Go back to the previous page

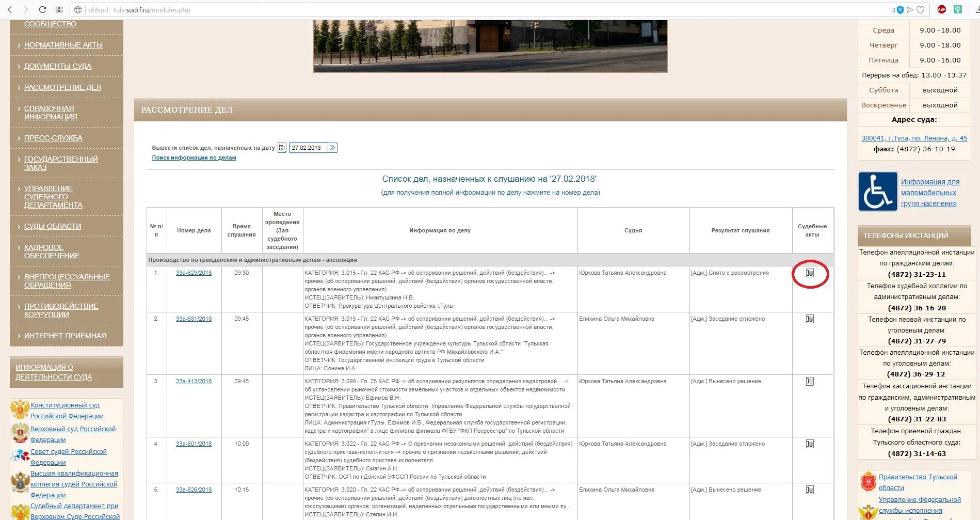click(9, 9)
